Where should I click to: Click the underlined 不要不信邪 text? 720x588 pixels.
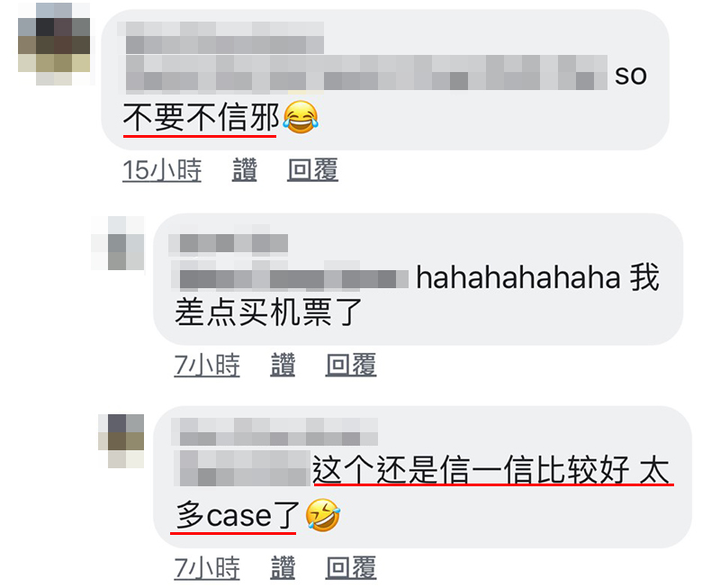[201, 118]
